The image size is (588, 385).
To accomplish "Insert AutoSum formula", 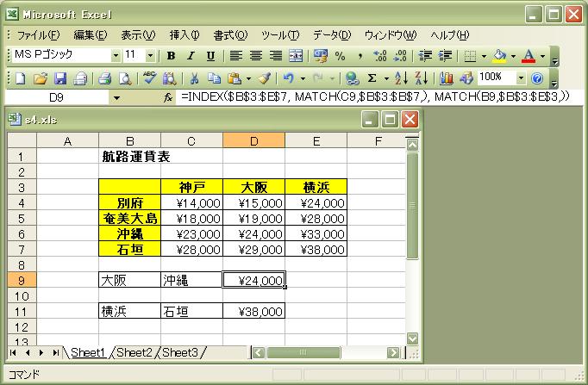I will (x=372, y=78).
